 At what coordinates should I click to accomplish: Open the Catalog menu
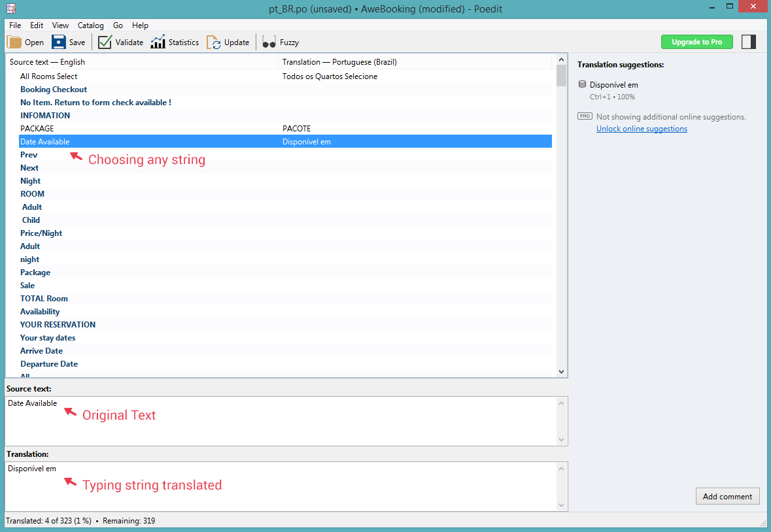pyautogui.click(x=90, y=25)
